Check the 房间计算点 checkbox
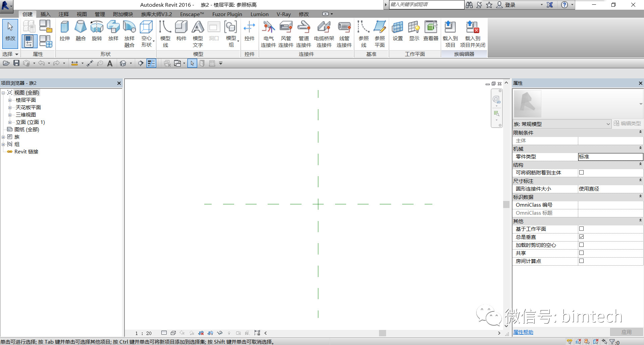 [582, 261]
